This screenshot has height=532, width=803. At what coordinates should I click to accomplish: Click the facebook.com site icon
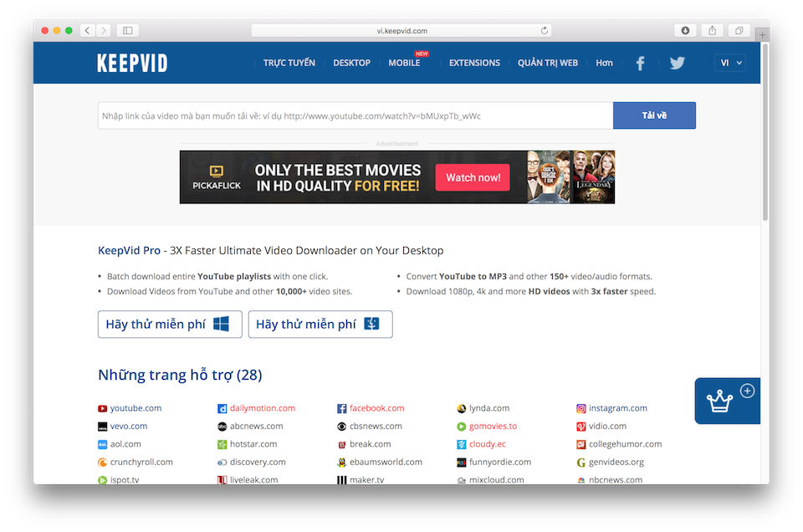[x=341, y=408]
